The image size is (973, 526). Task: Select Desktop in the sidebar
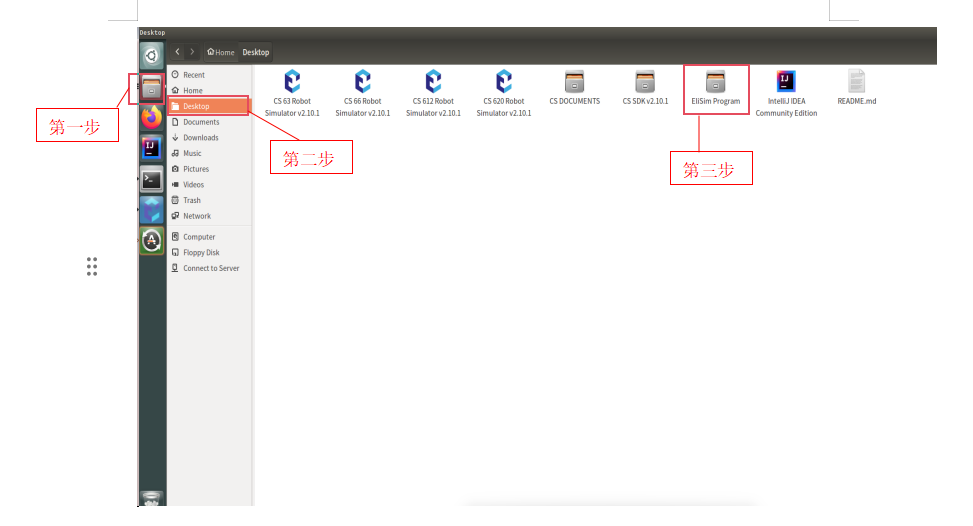196,106
